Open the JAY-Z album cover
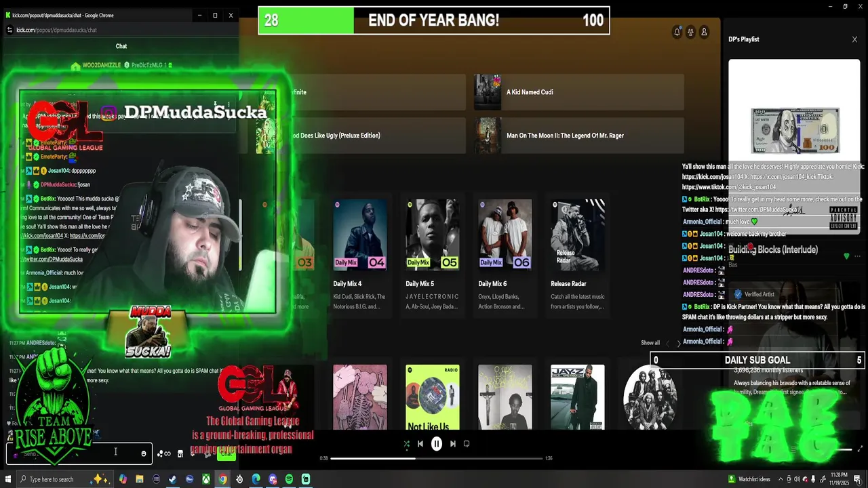This screenshot has width=868, height=488. [578, 397]
